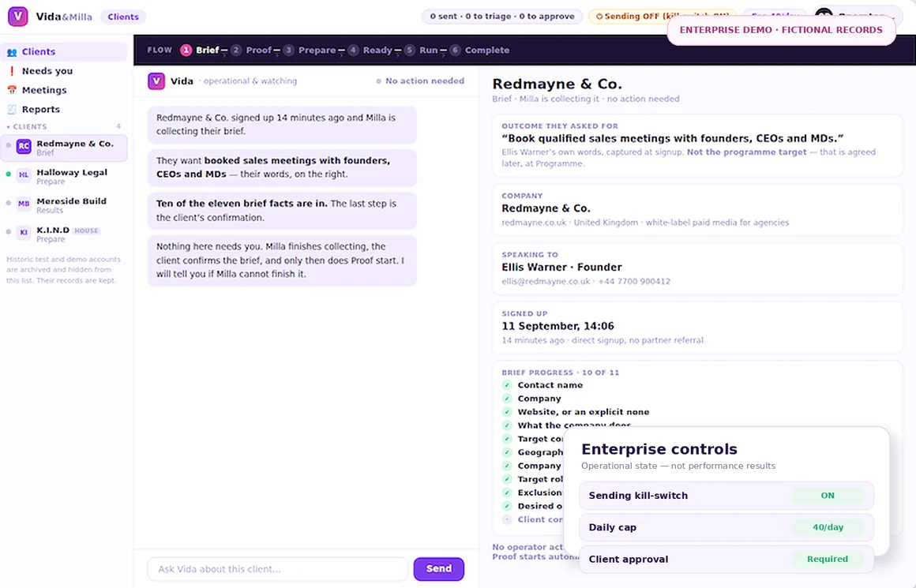The height and width of the screenshot is (588, 916).
Task: Click the message saying Redmayne signed up 14 minutes ago
Action: pos(282,125)
